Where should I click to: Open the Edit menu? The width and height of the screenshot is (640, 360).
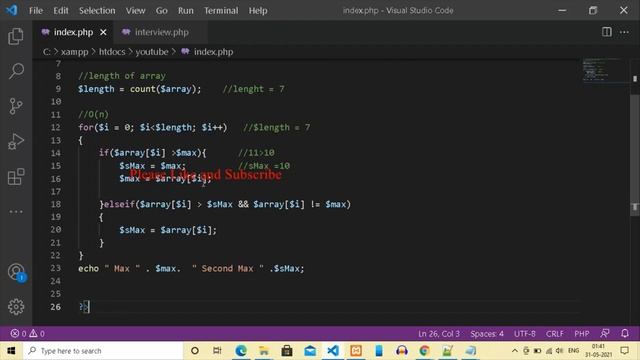61,11
